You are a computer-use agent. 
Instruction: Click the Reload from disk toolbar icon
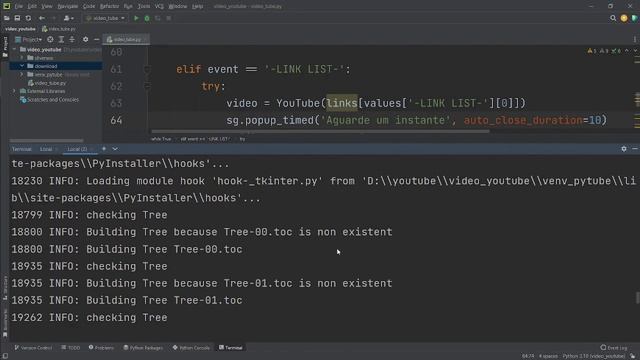tap(28, 18)
